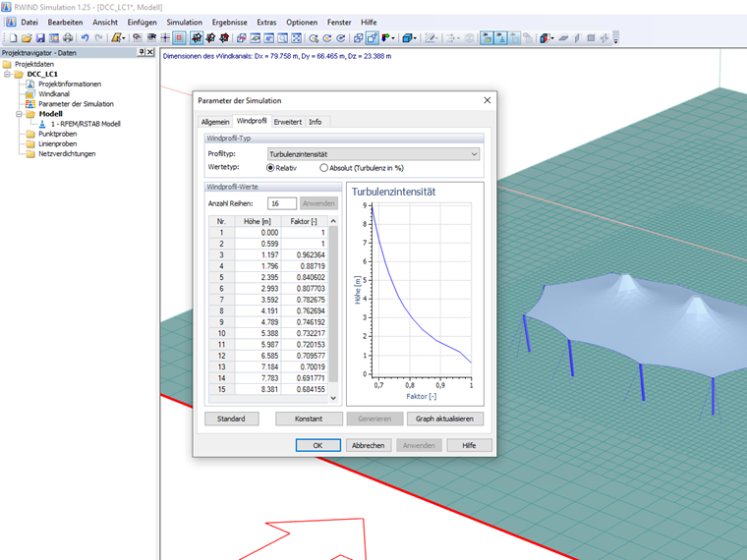Open the Simulation menu
The image size is (747, 560).
coord(185,23)
